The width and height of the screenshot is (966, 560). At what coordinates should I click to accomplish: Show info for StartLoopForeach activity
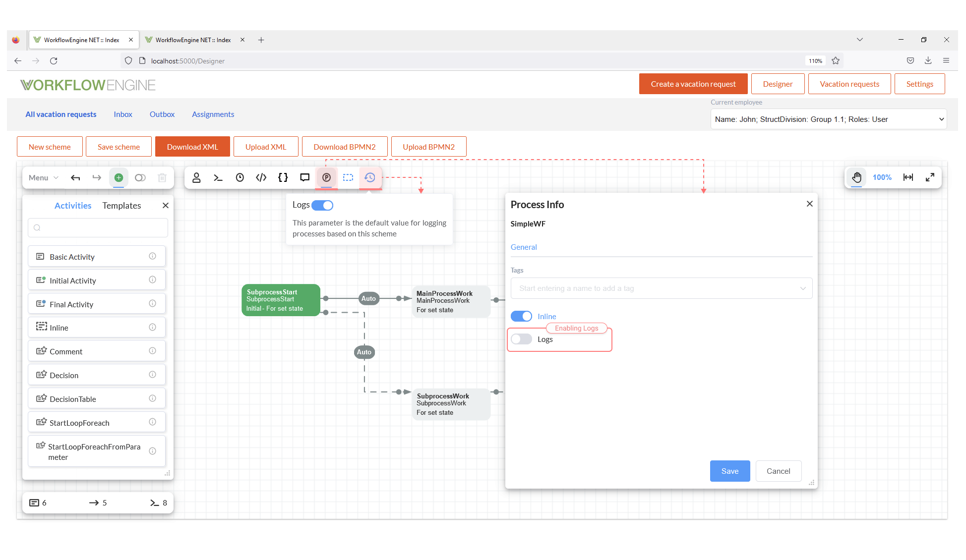(x=153, y=422)
